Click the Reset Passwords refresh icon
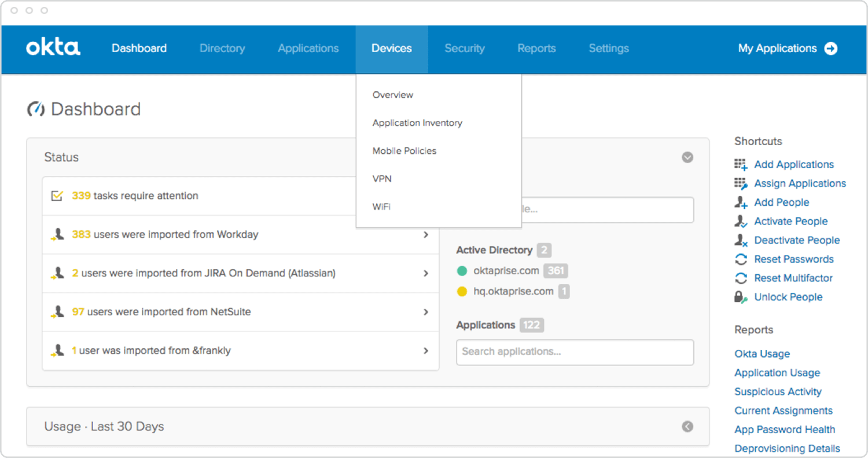This screenshot has width=868, height=458. pos(741,259)
